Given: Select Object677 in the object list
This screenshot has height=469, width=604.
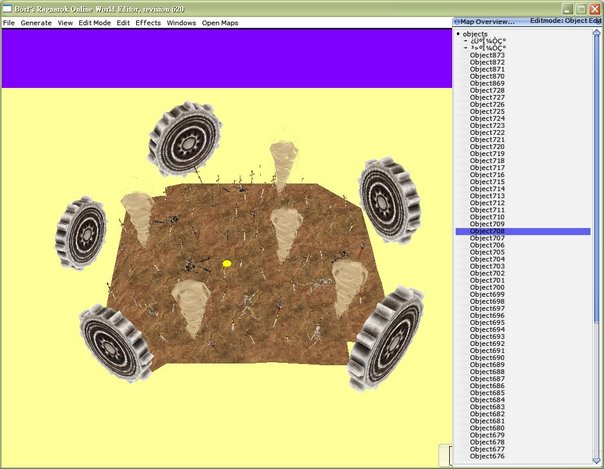Looking at the screenshot, I should click(487, 449).
